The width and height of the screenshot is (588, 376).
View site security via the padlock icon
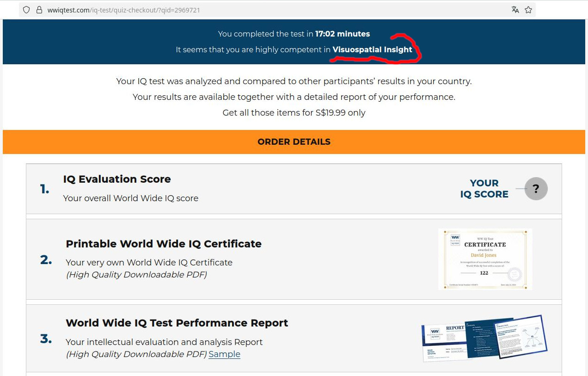pyautogui.click(x=40, y=9)
